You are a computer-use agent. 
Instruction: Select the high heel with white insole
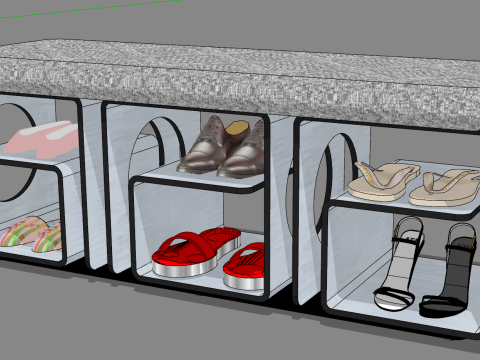398,263
